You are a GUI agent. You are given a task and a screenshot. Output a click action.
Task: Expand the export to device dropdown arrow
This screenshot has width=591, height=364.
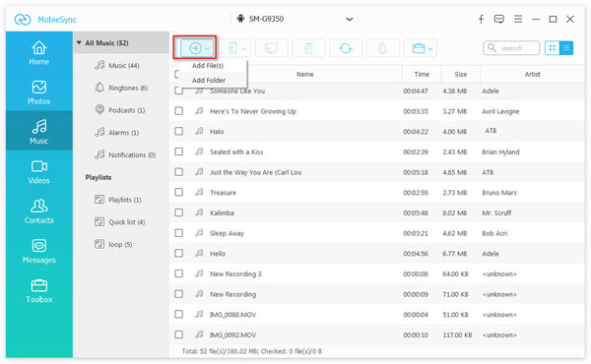[x=244, y=48]
